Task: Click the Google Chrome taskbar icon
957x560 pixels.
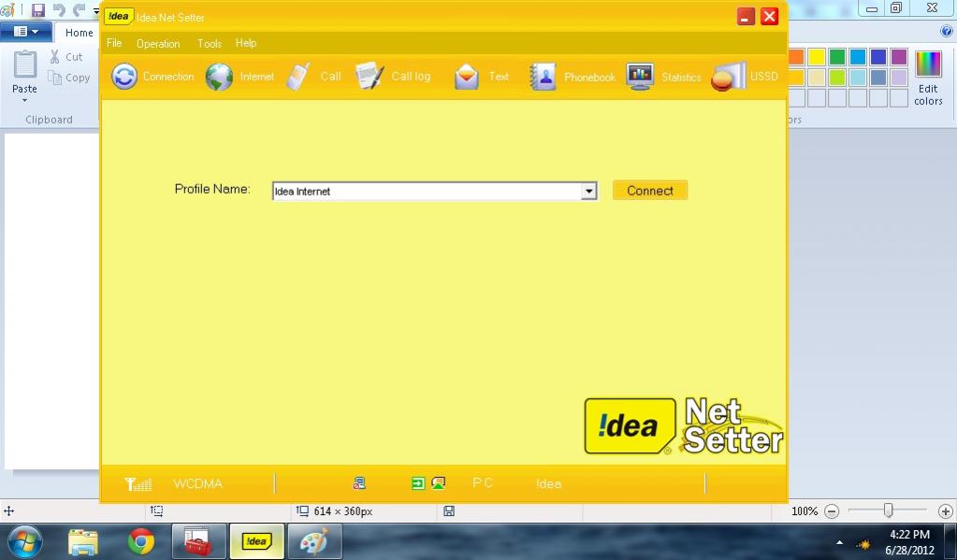Action: [x=141, y=541]
